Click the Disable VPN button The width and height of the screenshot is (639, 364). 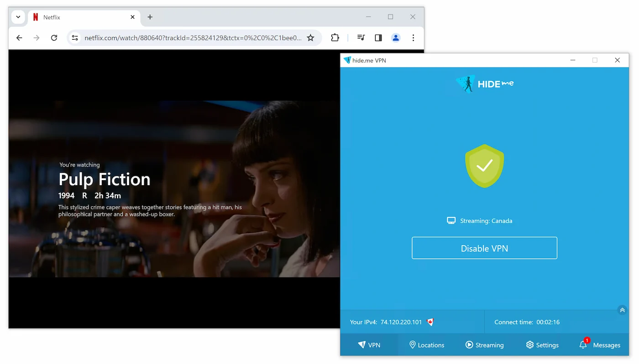click(484, 248)
